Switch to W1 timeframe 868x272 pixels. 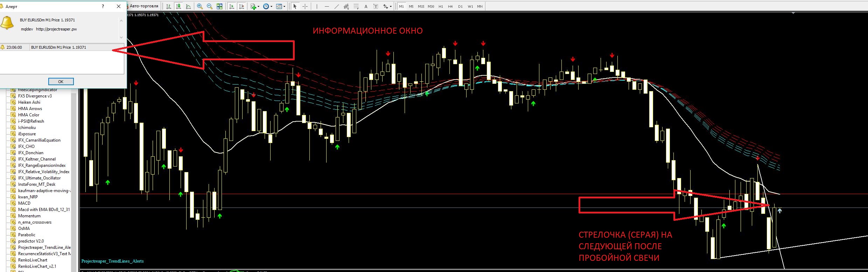pos(470,6)
